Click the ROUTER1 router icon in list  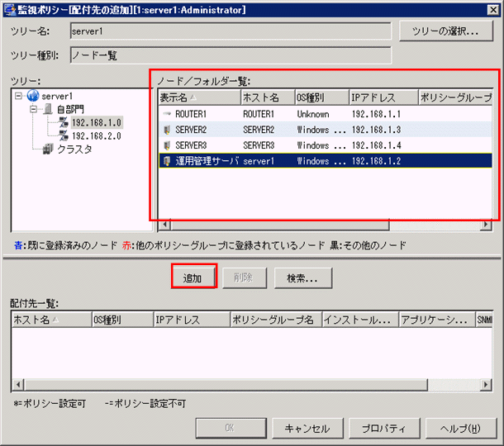[167, 114]
